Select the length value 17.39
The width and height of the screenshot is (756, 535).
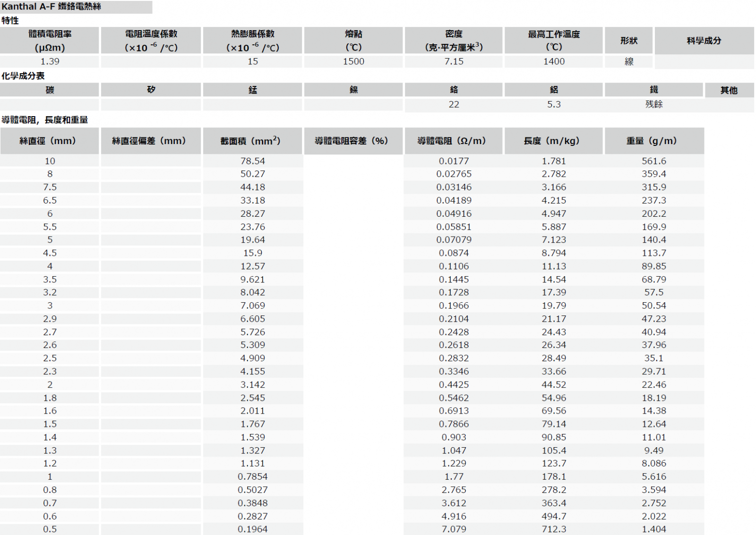tap(554, 293)
